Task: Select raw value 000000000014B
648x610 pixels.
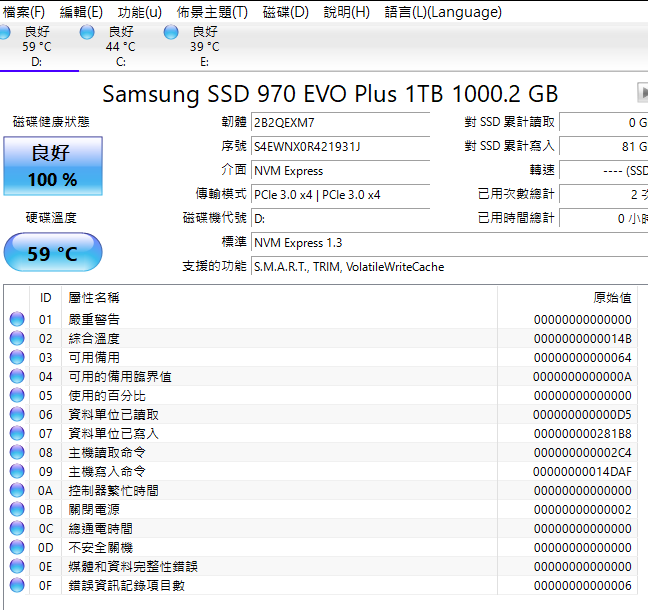Action: tap(583, 339)
